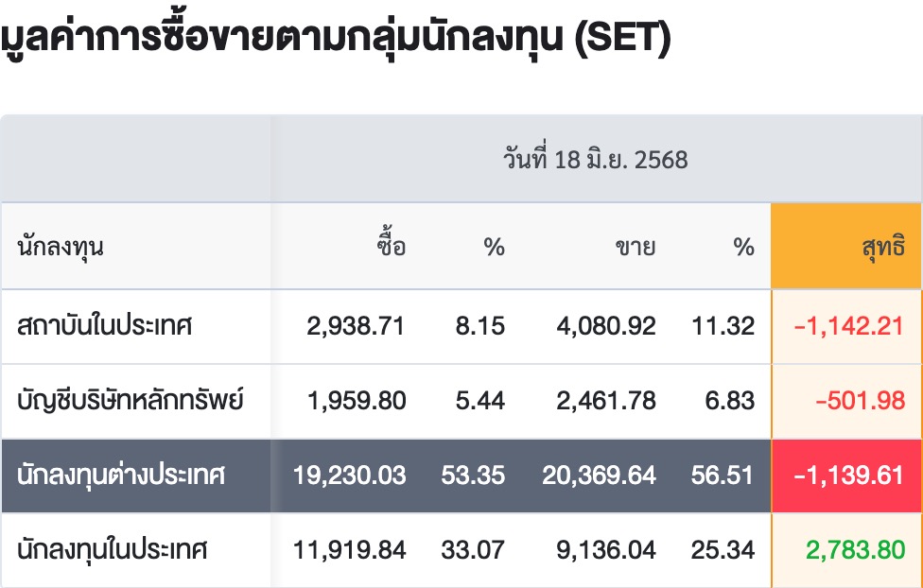Select sell value 20,369.64
923x588 pixels.
click(x=600, y=476)
